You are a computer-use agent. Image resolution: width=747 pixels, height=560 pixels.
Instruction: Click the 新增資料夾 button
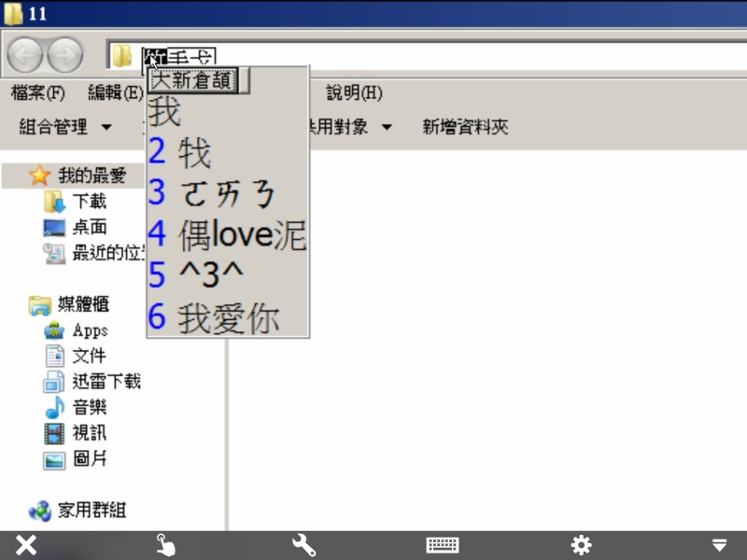point(465,127)
